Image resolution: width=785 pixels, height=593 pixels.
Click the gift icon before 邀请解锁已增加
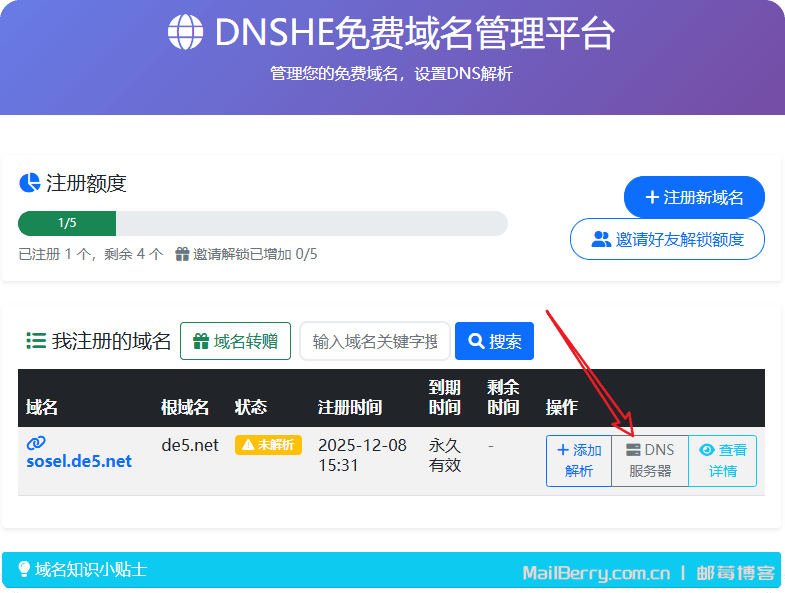pyautogui.click(x=182, y=254)
